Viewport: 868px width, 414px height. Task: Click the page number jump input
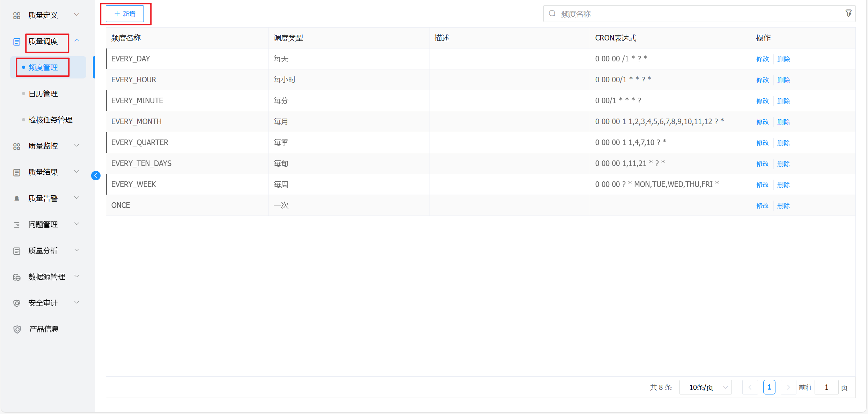coord(826,387)
